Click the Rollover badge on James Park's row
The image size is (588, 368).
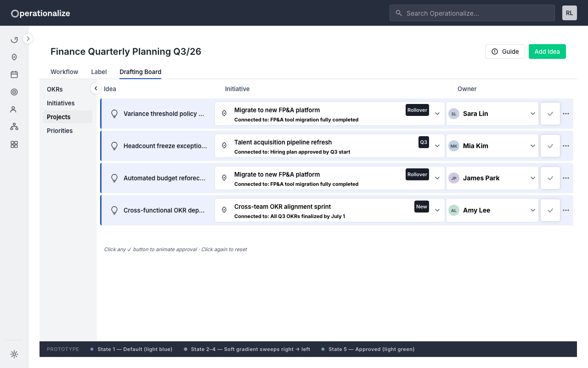click(417, 174)
